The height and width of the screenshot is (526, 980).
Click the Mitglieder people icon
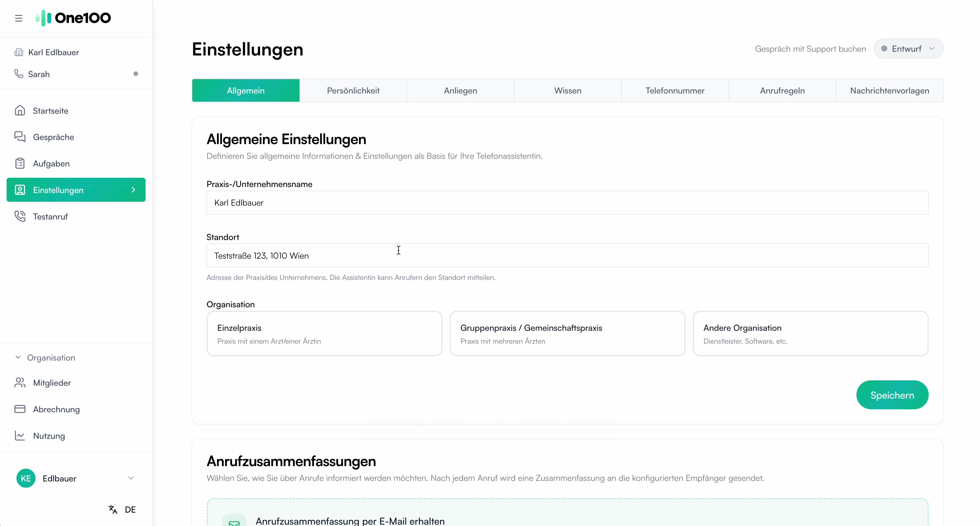[20, 383]
